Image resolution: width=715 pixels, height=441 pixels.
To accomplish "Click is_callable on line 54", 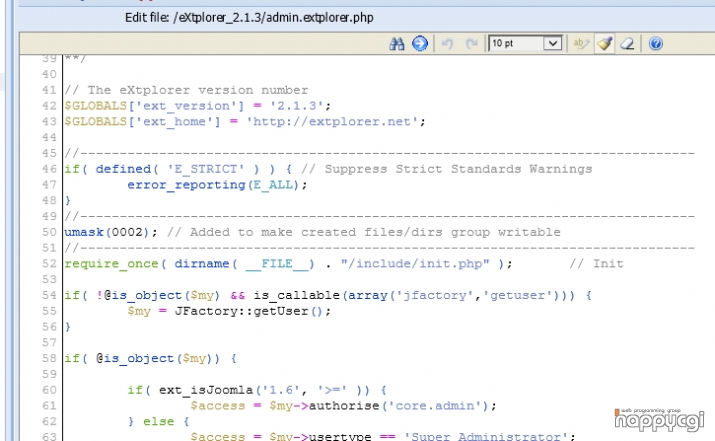I will (x=297, y=295).
